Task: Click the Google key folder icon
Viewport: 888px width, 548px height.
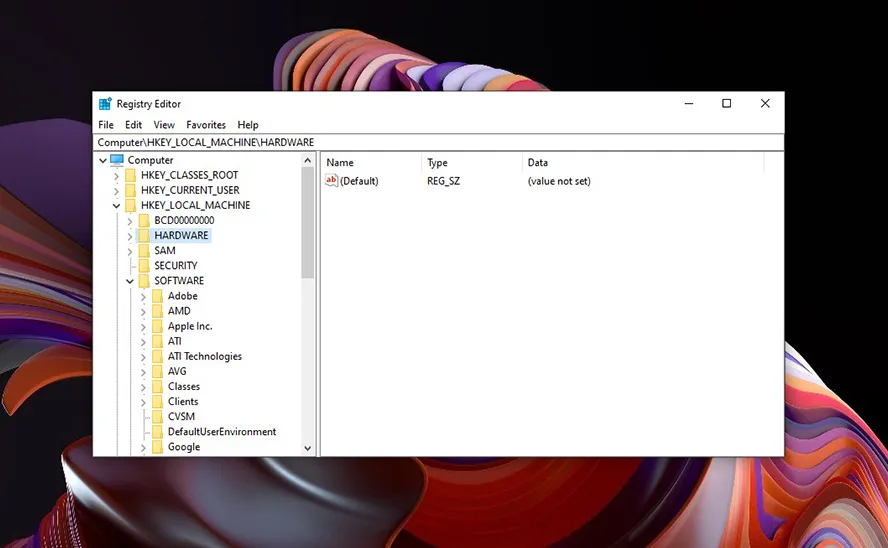Action: click(157, 447)
